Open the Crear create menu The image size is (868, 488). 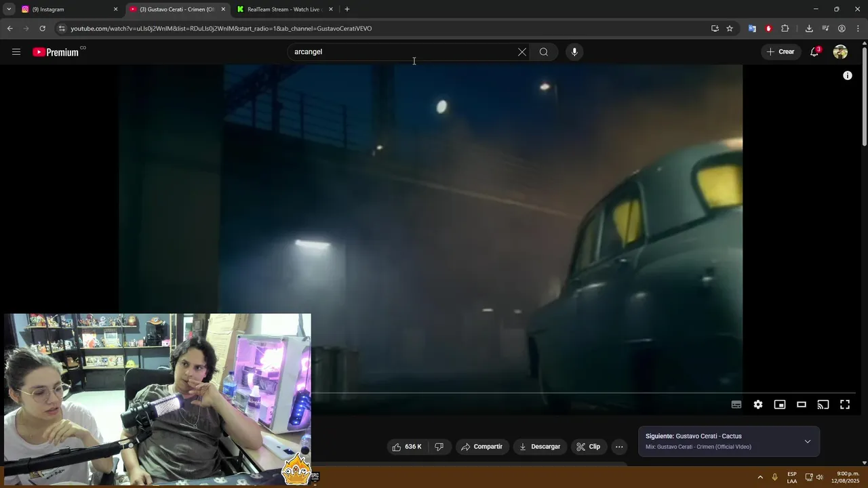780,52
